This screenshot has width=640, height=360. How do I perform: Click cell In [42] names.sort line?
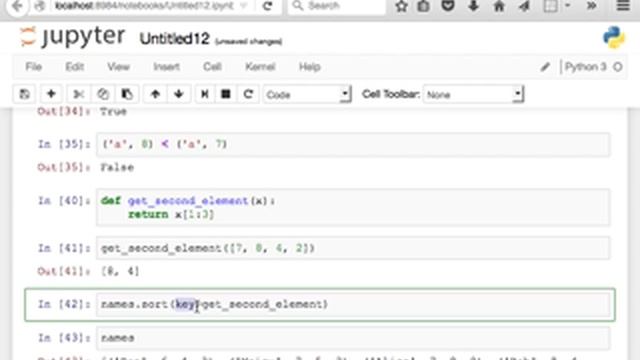click(x=353, y=304)
